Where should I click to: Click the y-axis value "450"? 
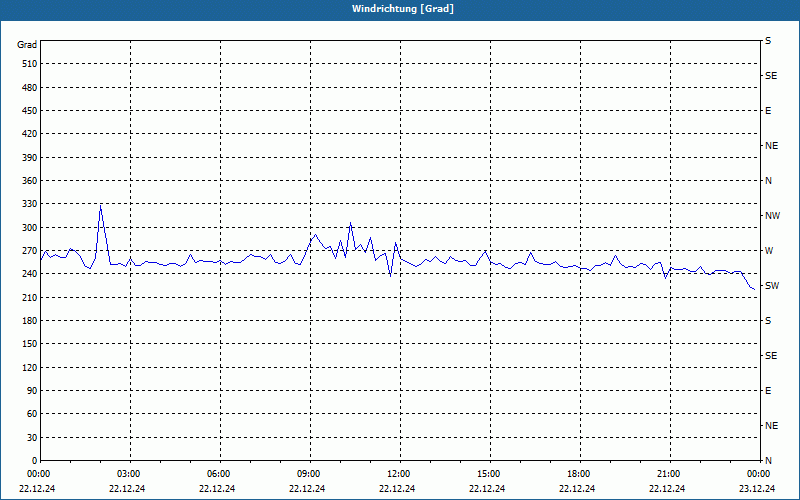(30, 111)
